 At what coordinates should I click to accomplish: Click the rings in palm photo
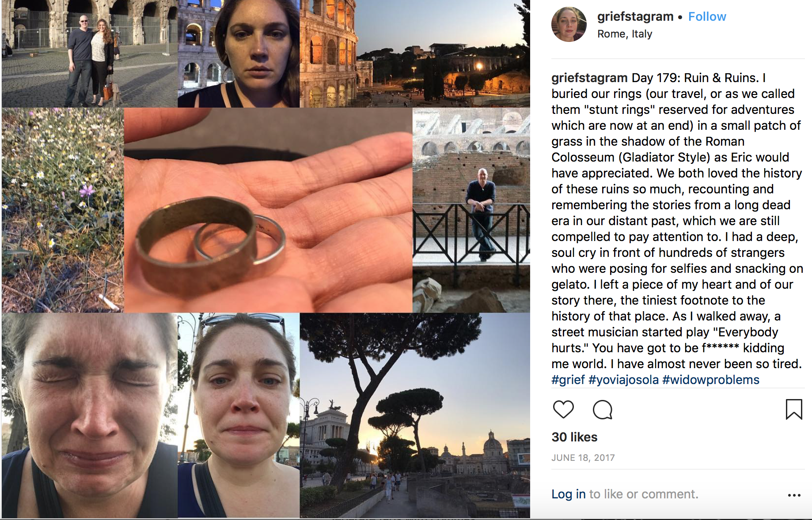[268, 210]
